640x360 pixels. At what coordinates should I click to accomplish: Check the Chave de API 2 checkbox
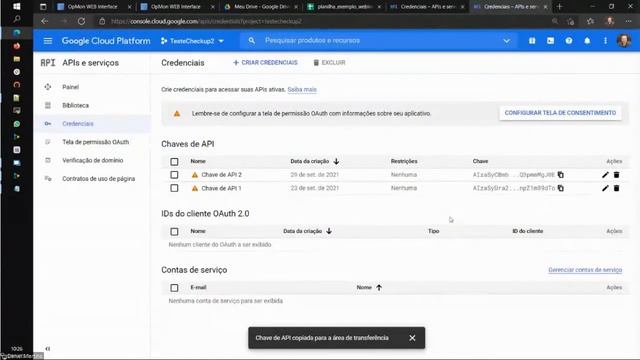coord(174,175)
